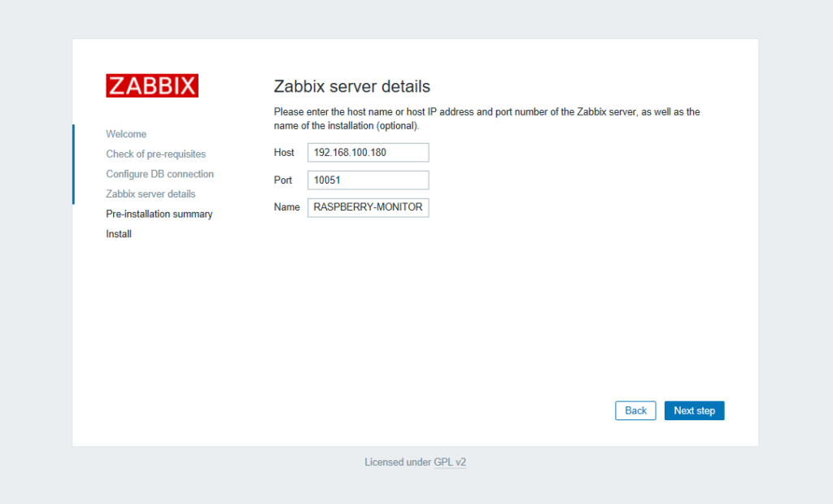833x504 pixels.
Task: Open Check of pre-requisites step
Action: [155, 154]
